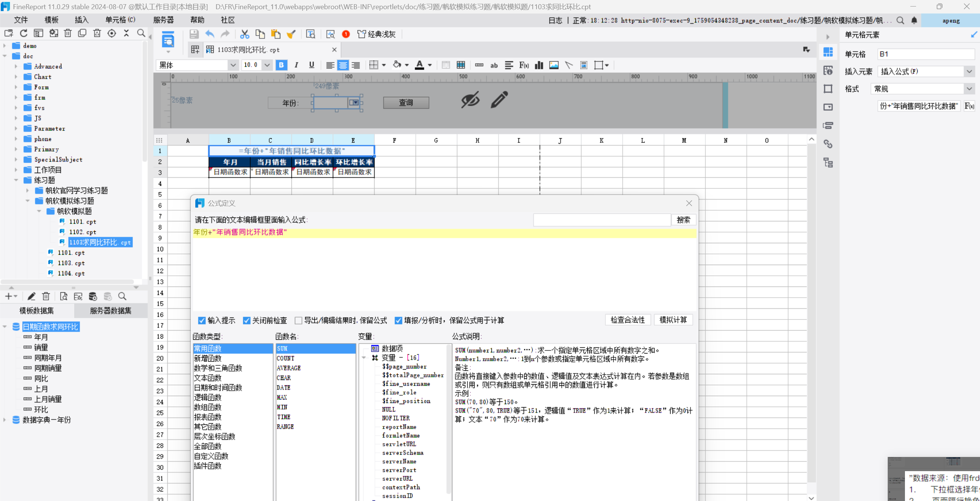Screen dimensions: 980x501
Task: Expand the 数据字典-年份 dataset node
Action: tap(5, 420)
